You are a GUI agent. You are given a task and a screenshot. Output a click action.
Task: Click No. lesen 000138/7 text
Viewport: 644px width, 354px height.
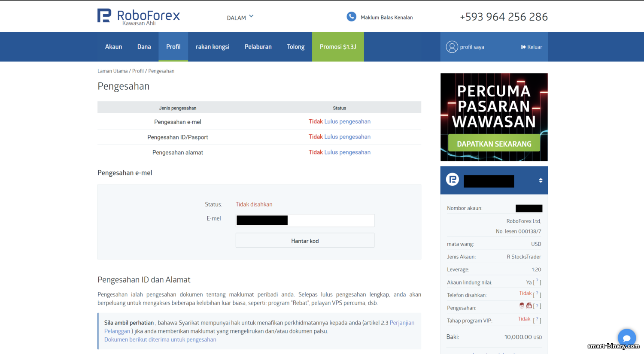point(519,231)
